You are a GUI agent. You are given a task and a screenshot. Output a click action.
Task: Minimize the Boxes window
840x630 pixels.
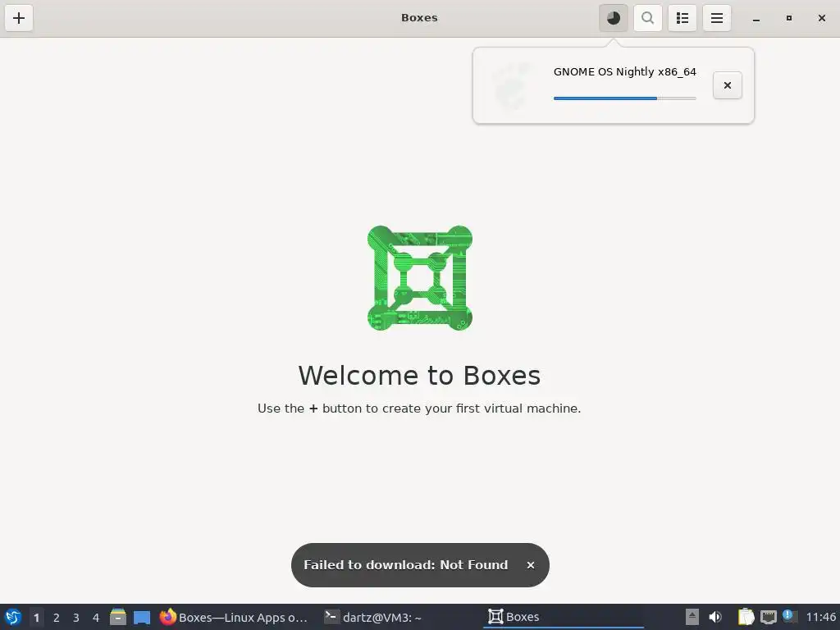pos(756,18)
